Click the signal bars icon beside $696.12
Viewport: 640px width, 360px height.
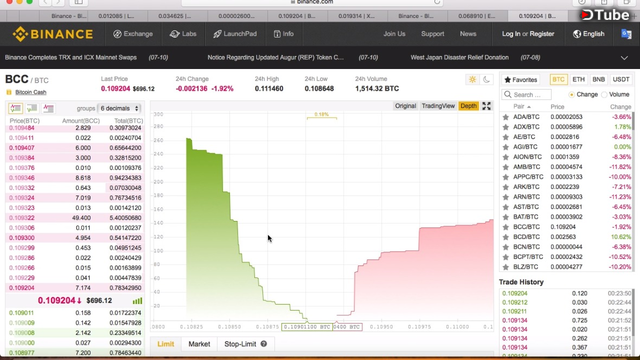pyautogui.click(x=138, y=301)
